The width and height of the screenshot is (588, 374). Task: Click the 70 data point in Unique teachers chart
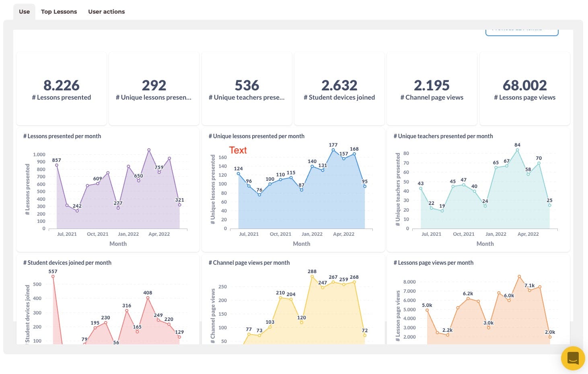coord(539,163)
